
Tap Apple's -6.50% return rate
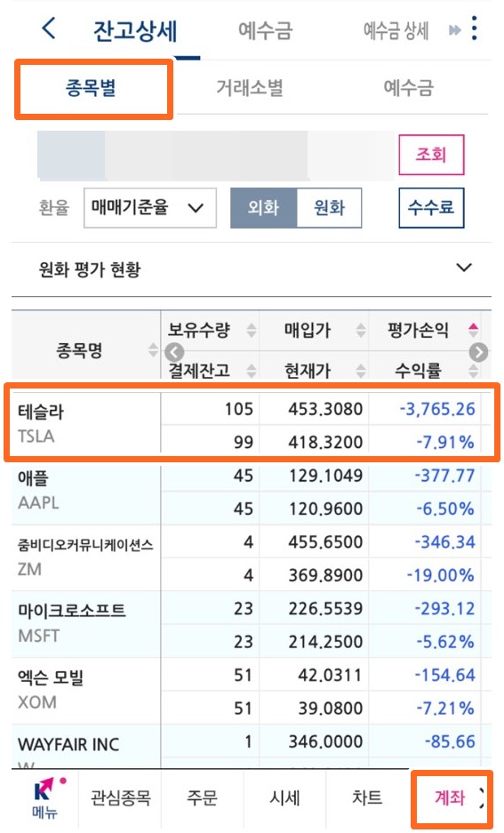(x=445, y=509)
